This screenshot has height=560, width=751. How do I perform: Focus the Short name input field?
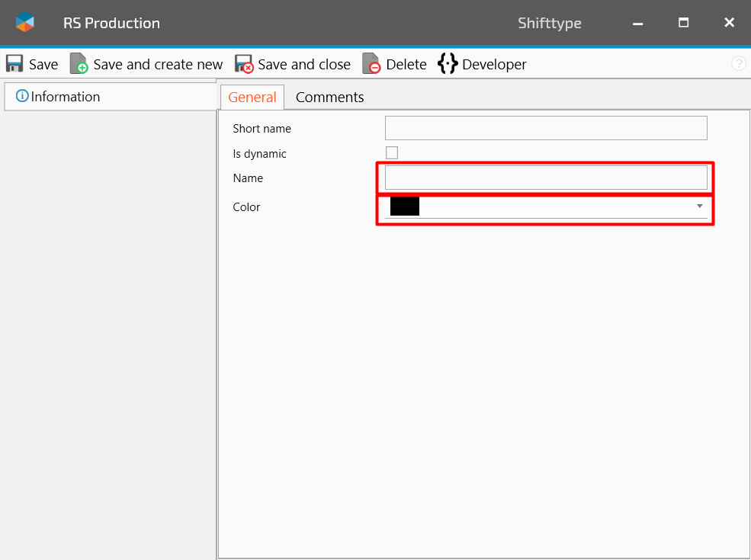[x=546, y=128]
